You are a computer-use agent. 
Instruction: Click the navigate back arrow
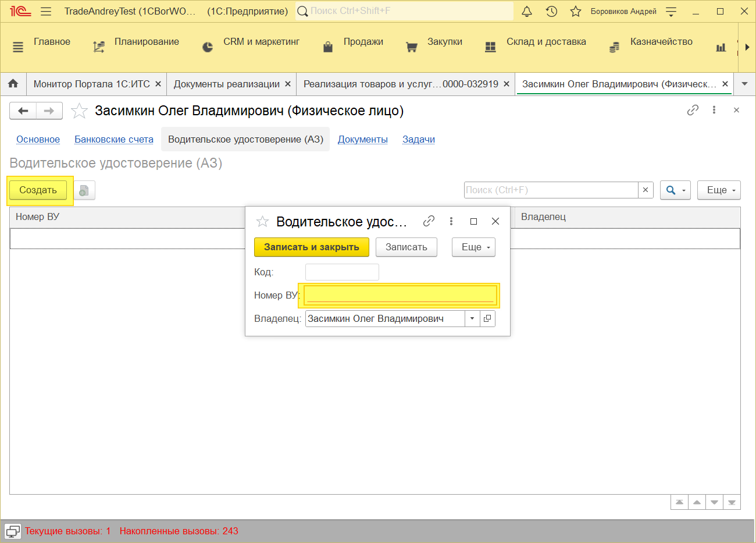point(23,111)
